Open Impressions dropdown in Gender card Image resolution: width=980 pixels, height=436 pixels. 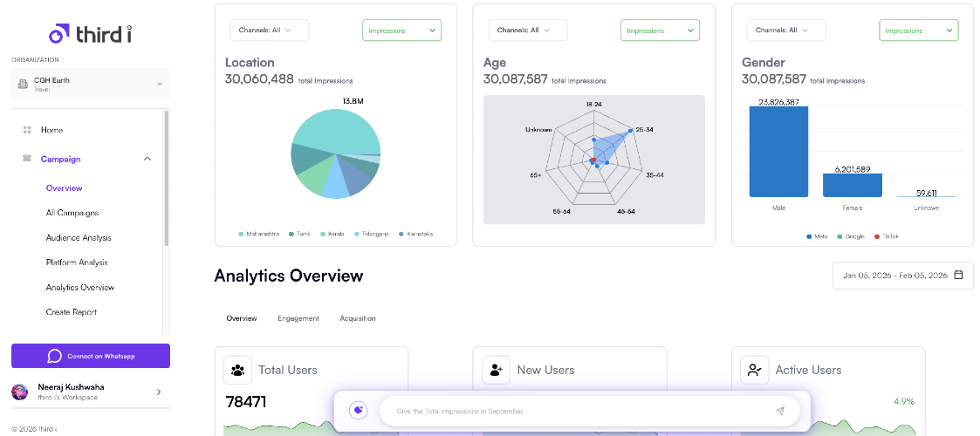[919, 30]
